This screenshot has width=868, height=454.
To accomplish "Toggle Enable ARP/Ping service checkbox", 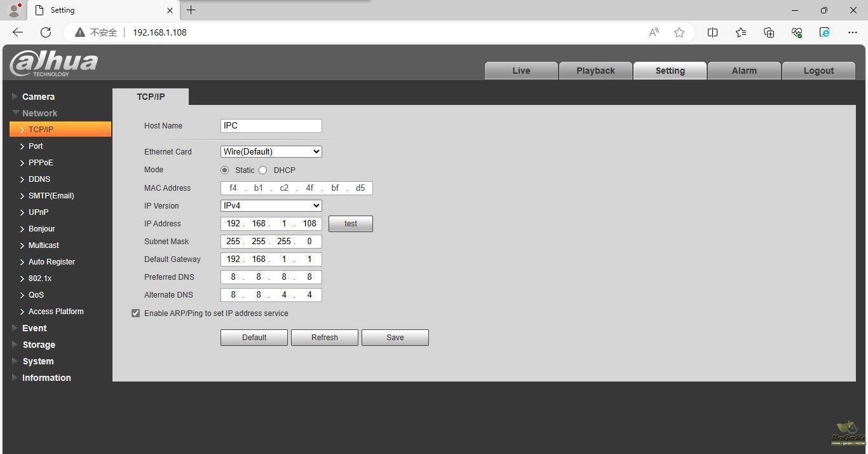I will (x=135, y=313).
